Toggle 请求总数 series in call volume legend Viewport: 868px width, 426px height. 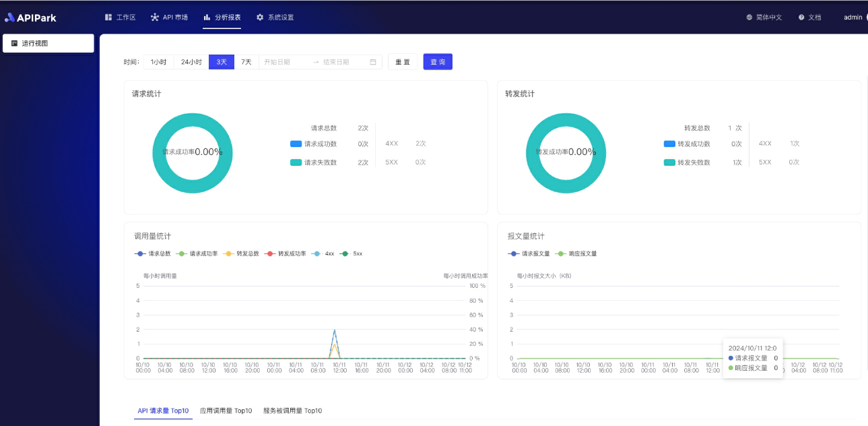coord(154,253)
